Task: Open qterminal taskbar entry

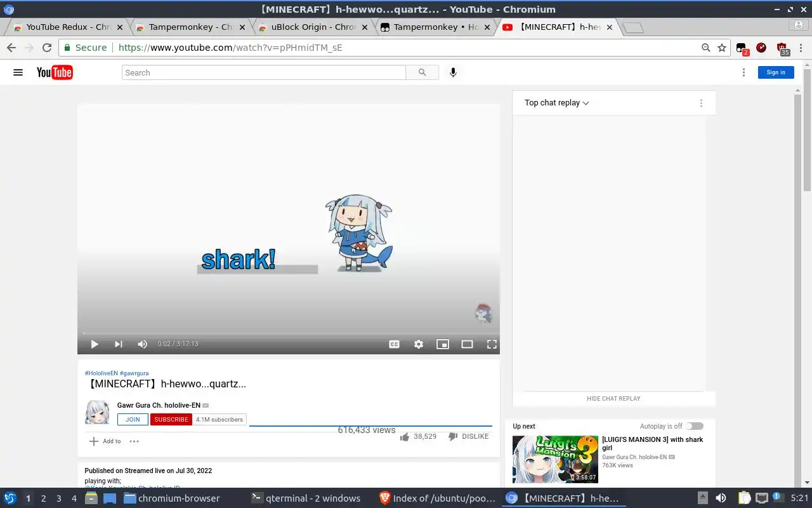Action: (307, 498)
